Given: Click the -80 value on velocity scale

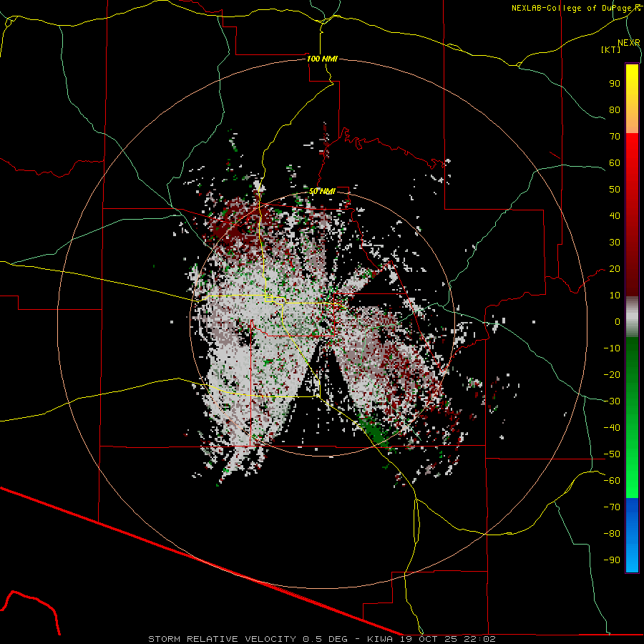Looking at the screenshot, I should (612, 534).
